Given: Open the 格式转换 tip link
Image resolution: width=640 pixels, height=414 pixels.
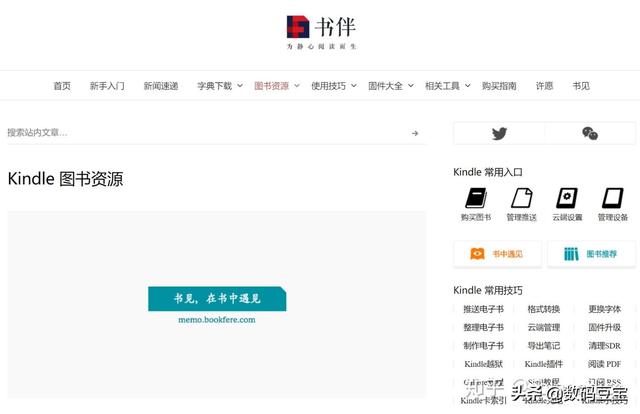Looking at the screenshot, I should tap(544, 309).
